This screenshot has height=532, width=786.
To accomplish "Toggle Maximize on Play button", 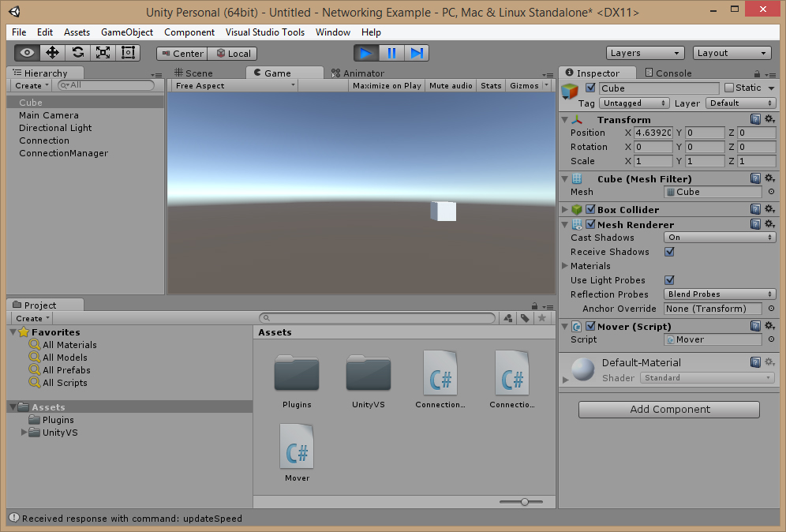I will pyautogui.click(x=387, y=86).
